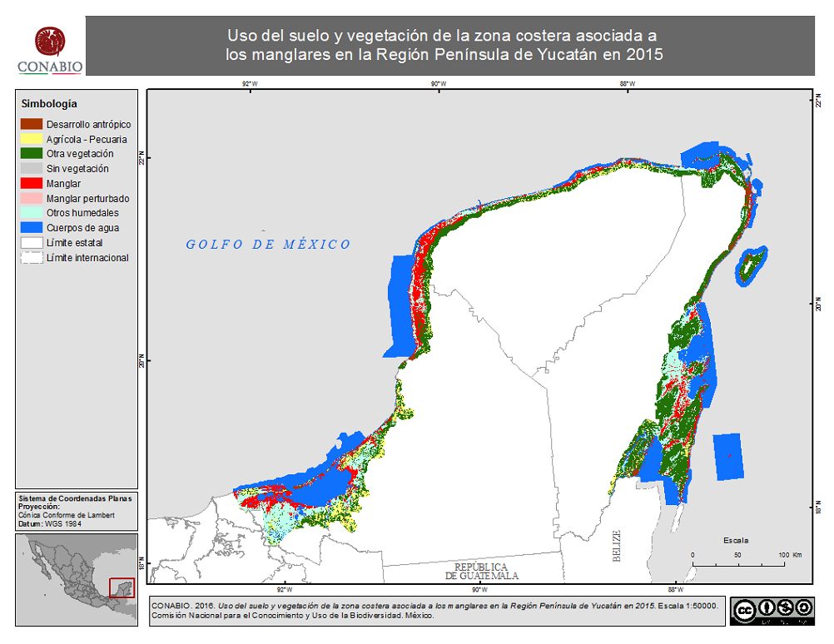Click the NonCommercial license icon

click(785, 608)
